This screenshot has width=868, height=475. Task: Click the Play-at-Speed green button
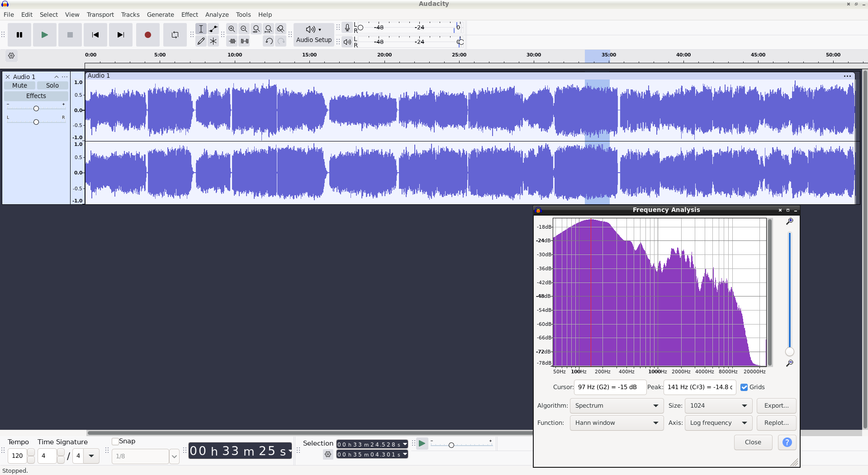[x=422, y=444]
